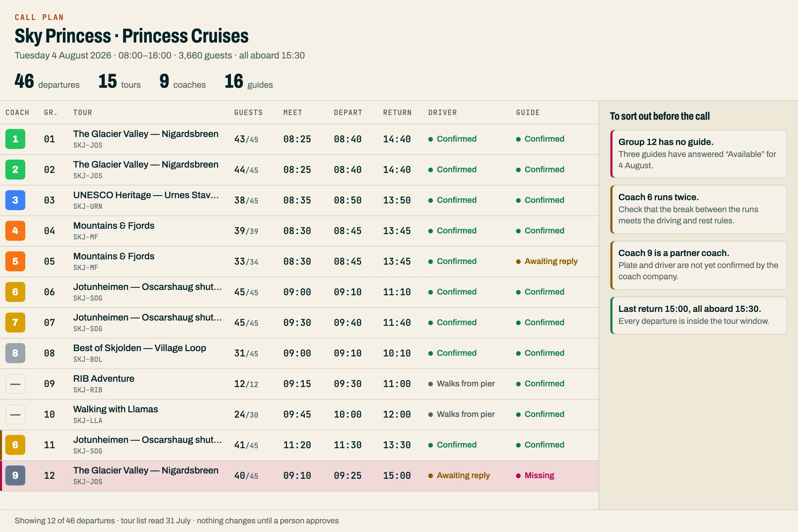Click the orange coach 4 badge
798x532 pixels.
pos(15,231)
